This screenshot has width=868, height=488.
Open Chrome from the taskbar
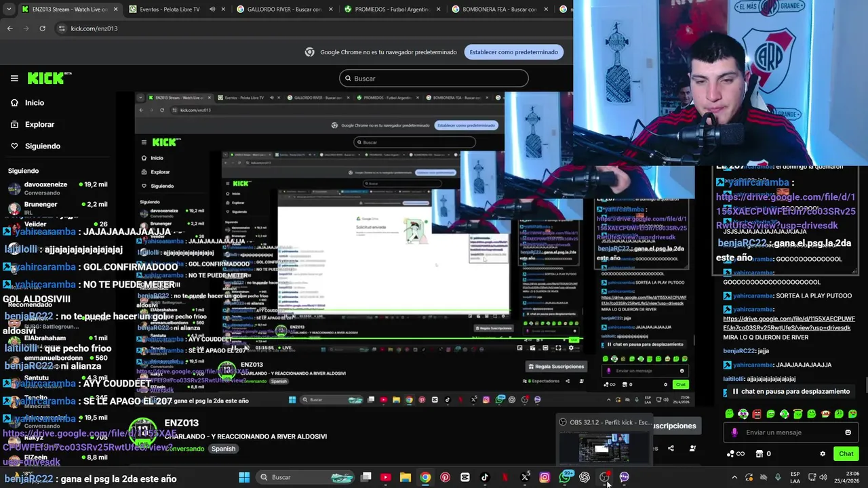(x=425, y=477)
